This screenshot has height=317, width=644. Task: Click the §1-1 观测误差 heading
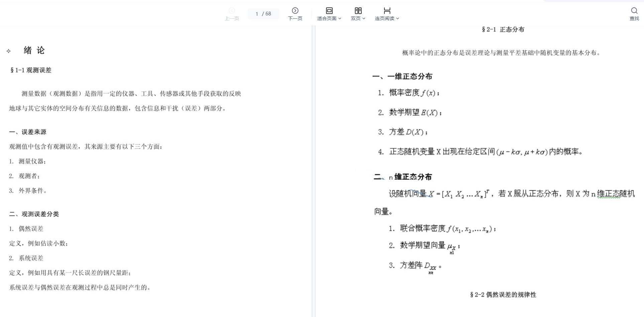point(31,70)
